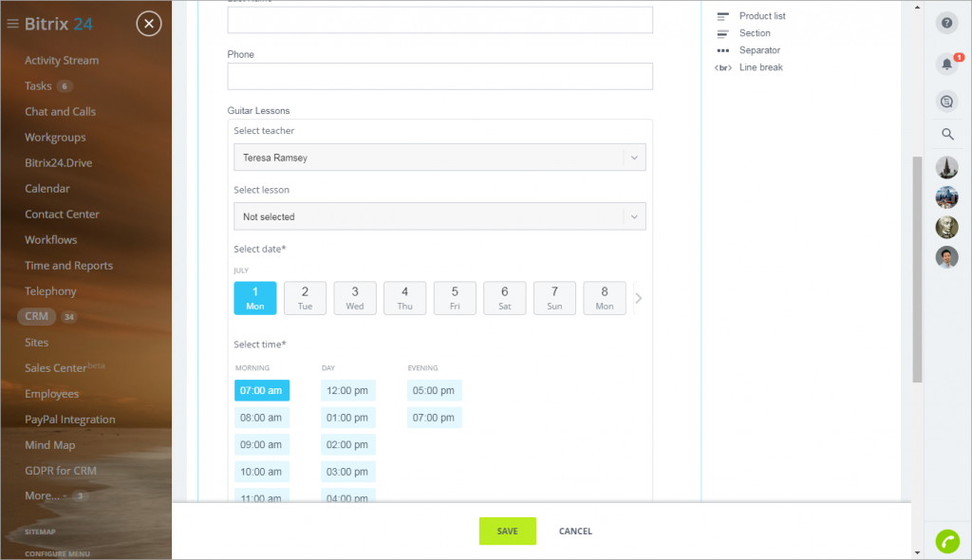The height and width of the screenshot is (560, 972).
Task: Click the CANCEL button
Action: [576, 532]
